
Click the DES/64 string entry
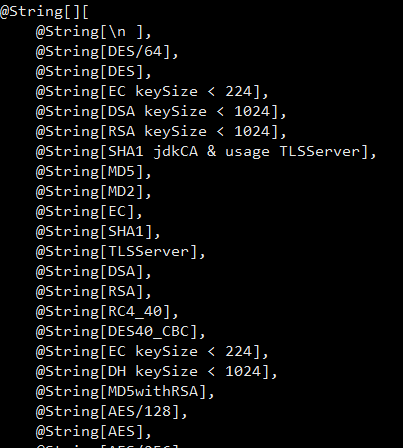tap(107, 52)
